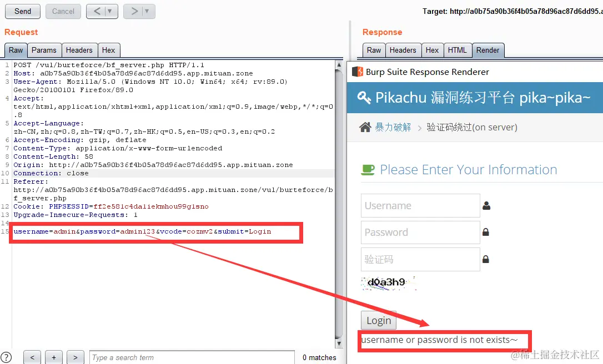Select the Response Render tab
This screenshot has height=364, width=603.
pyautogui.click(x=488, y=50)
